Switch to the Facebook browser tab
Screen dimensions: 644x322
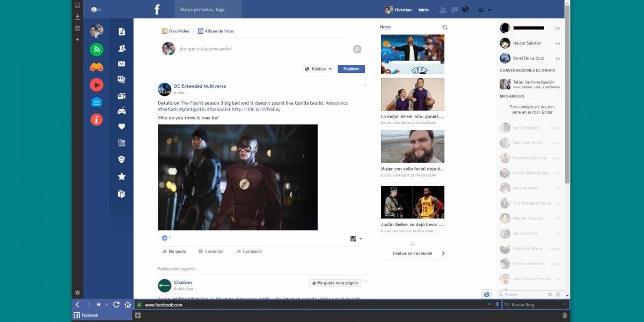coord(102,316)
